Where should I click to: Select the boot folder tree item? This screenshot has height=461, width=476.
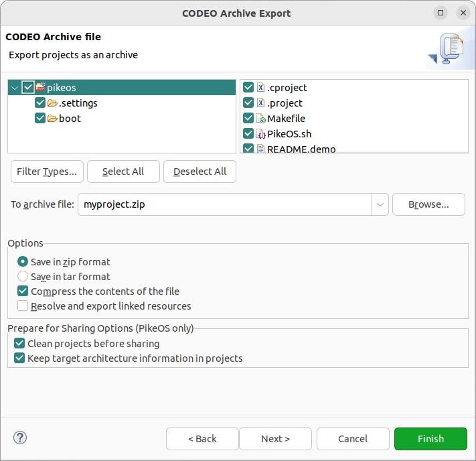[70, 119]
